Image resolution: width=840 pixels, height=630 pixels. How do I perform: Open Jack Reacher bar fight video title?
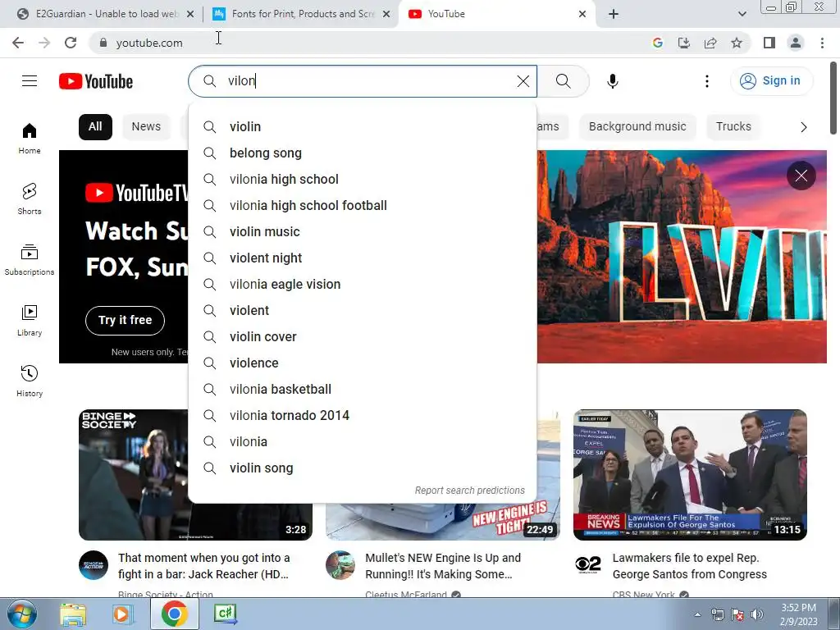click(204, 566)
